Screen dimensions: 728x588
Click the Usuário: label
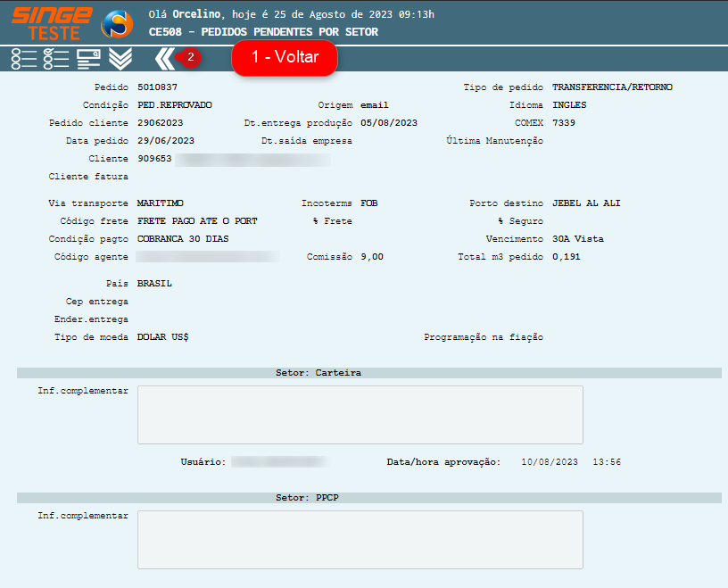[203, 462]
